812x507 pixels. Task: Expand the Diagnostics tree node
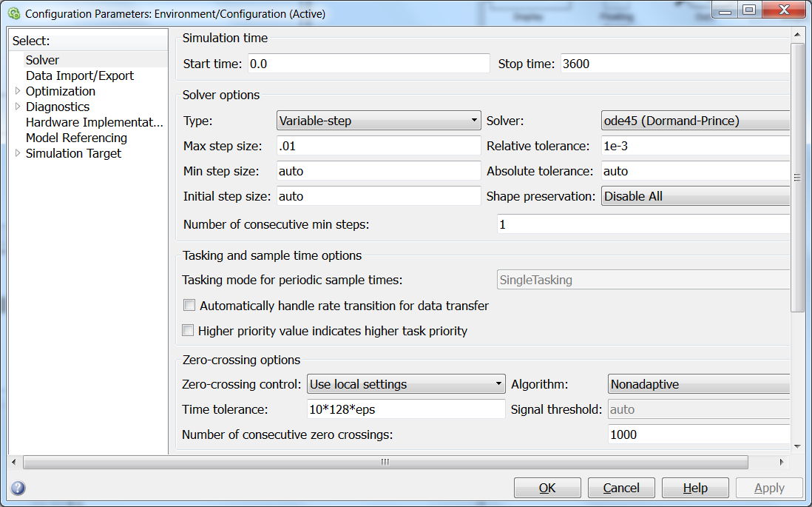(18, 107)
